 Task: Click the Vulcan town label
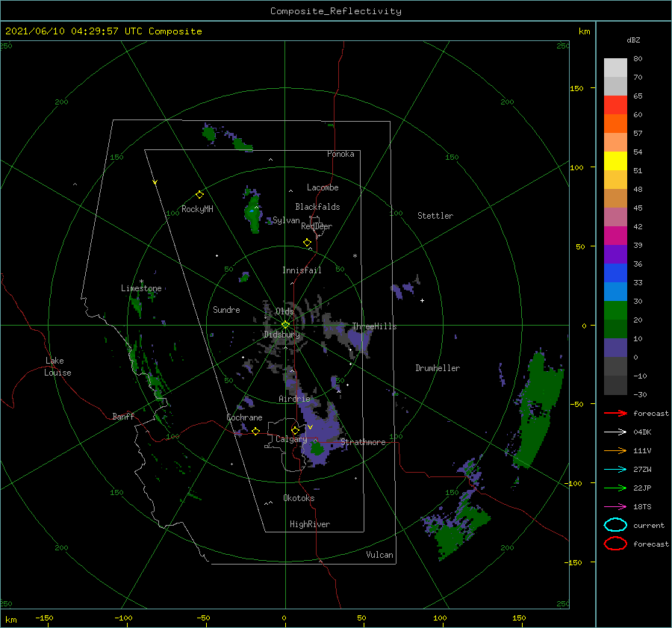tap(379, 555)
